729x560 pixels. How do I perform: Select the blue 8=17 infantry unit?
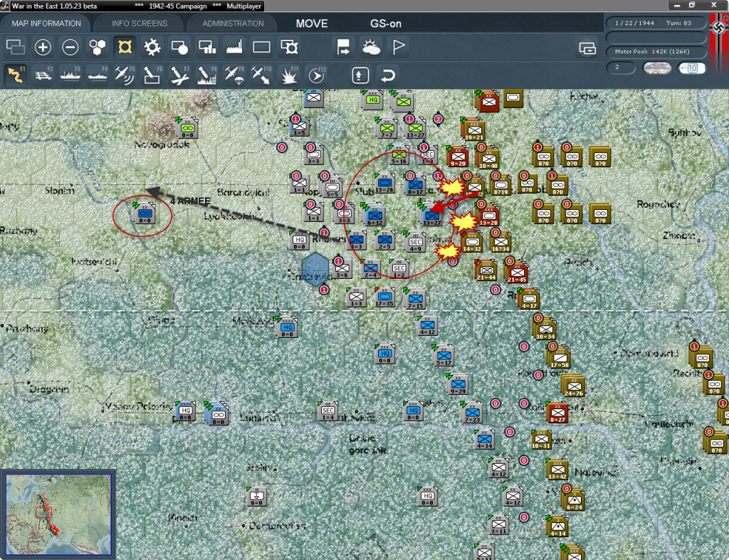click(415, 186)
